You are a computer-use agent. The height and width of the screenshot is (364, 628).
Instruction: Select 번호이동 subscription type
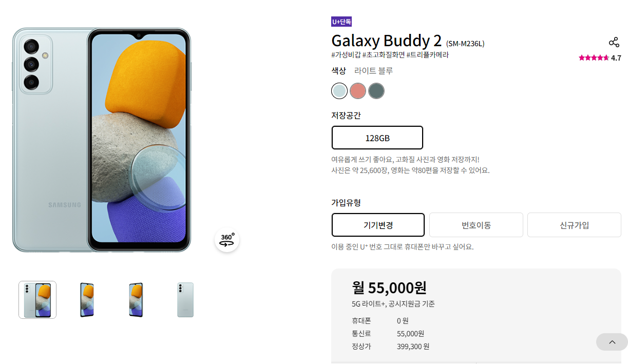point(476,225)
